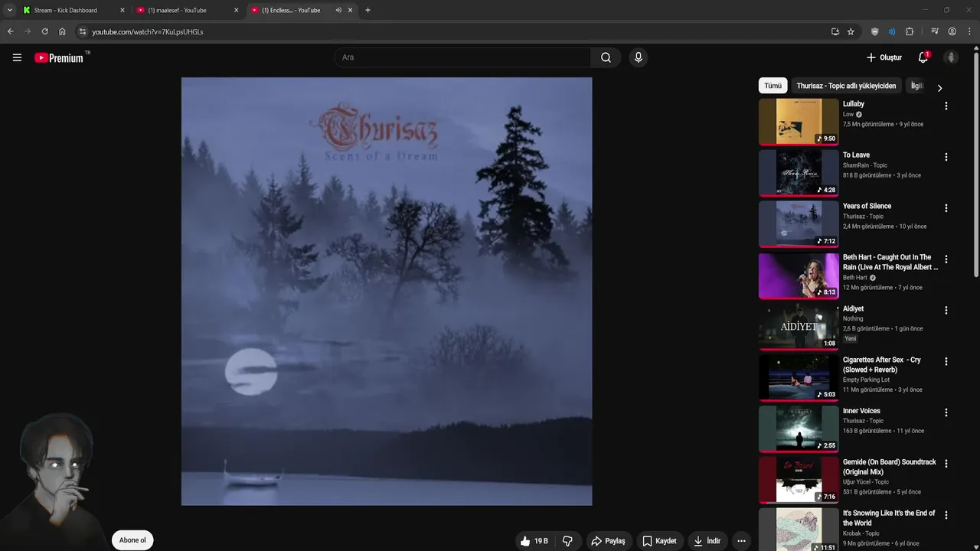Select the İlgili filter chip
The width and height of the screenshot is (980, 551).
917,86
